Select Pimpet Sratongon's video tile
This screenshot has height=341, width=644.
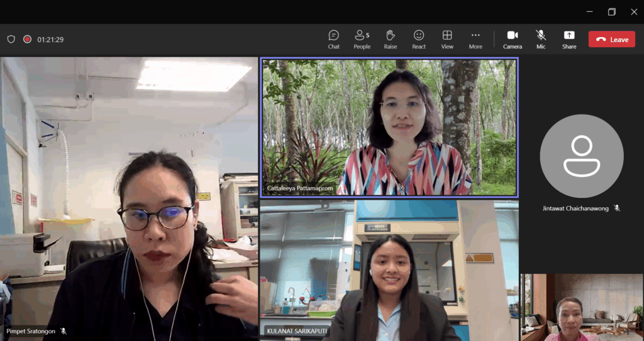(129, 198)
